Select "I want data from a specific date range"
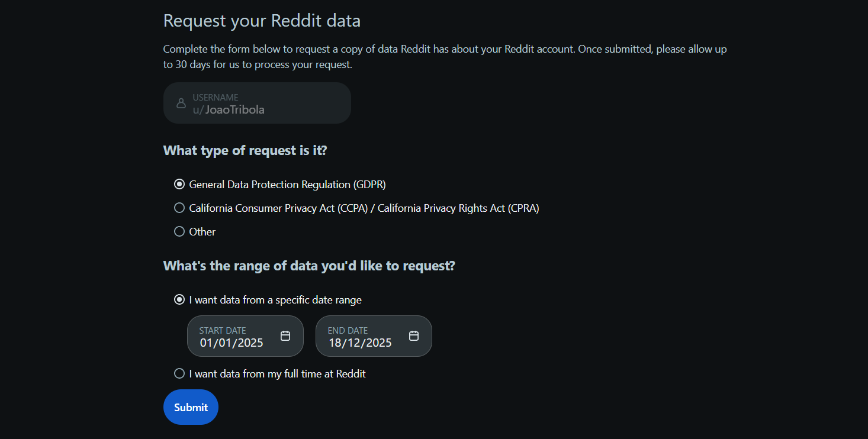Image resolution: width=868 pixels, height=439 pixels. pyautogui.click(x=179, y=299)
